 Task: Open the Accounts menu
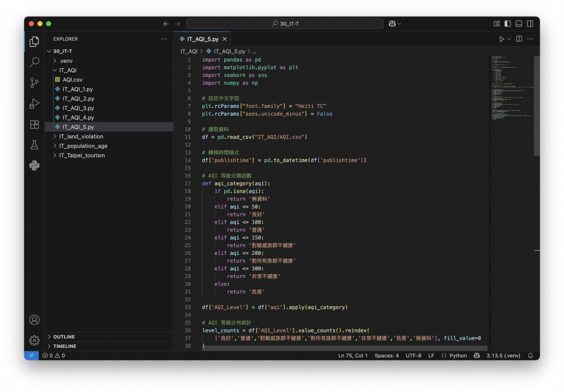click(34, 320)
